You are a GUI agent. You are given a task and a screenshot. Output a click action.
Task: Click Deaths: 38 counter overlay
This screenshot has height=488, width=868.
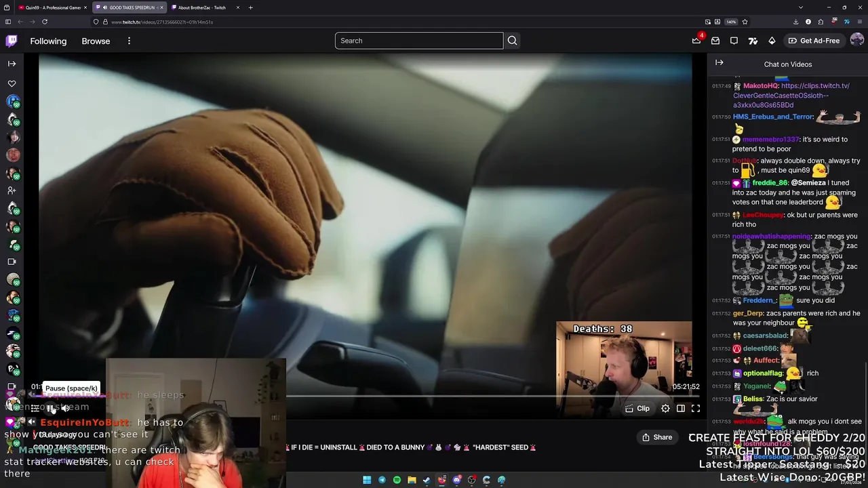[603, 329]
